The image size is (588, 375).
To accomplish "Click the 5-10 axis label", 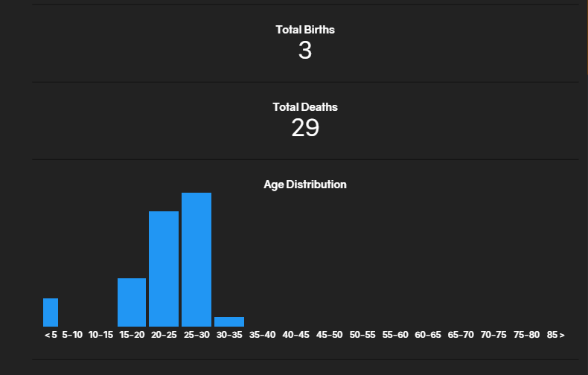I will (72, 335).
